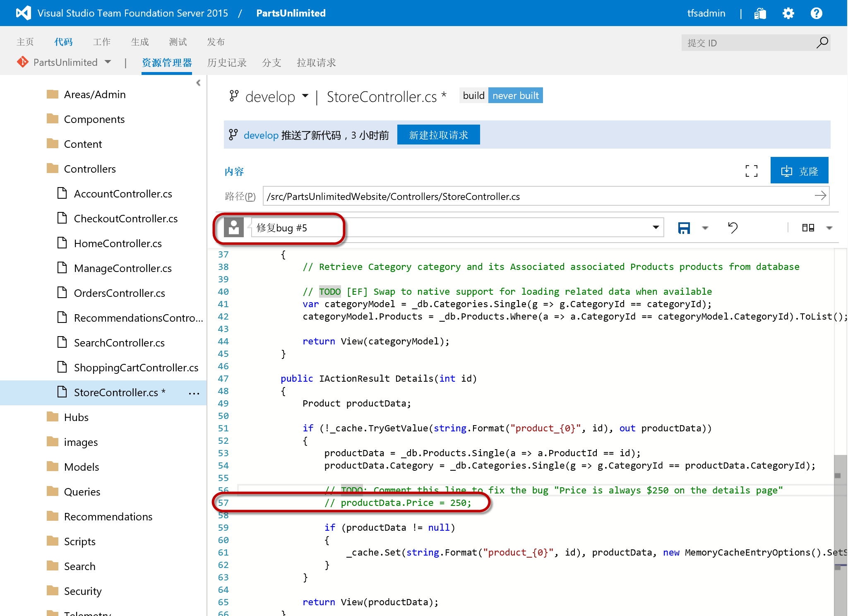Open the save options dropdown arrow
This screenshot has height=616, width=848.
point(705,228)
